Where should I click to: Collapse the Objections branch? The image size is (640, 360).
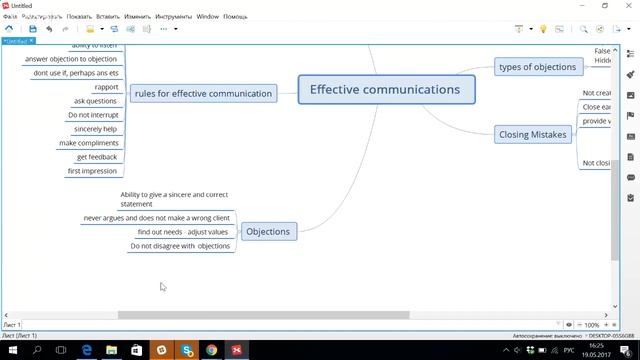coord(238,231)
